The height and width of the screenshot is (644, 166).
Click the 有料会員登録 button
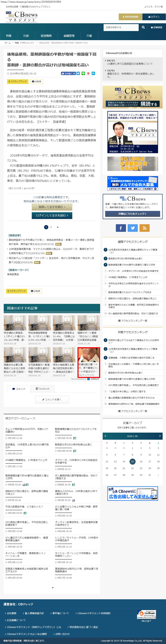130,17
